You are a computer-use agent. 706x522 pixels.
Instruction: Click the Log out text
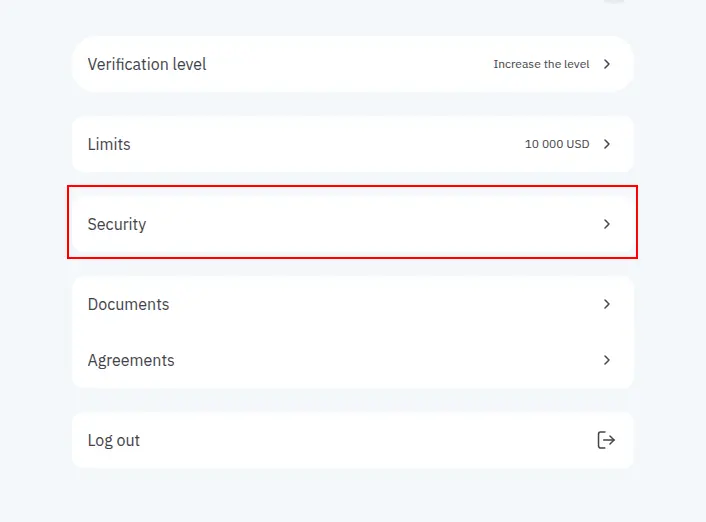click(114, 440)
